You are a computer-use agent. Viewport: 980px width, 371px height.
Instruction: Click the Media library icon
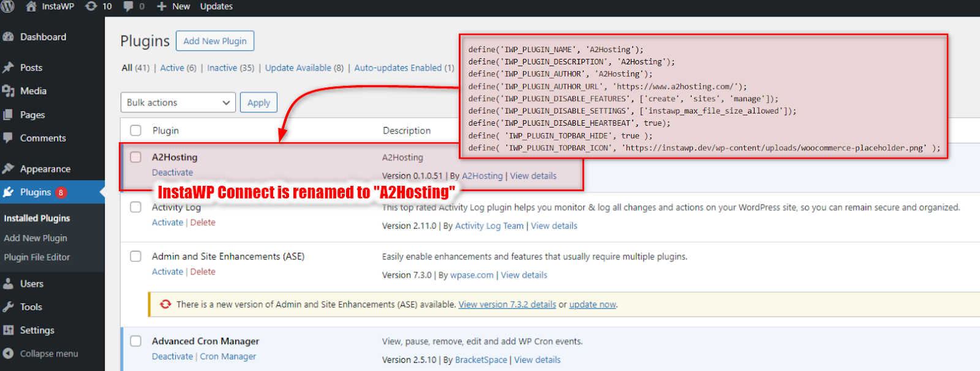coord(9,91)
